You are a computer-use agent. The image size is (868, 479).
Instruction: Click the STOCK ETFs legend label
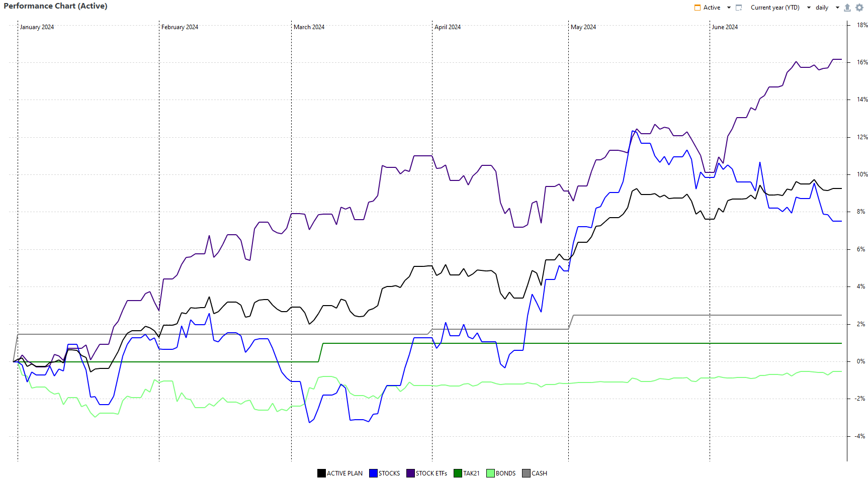point(431,473)
